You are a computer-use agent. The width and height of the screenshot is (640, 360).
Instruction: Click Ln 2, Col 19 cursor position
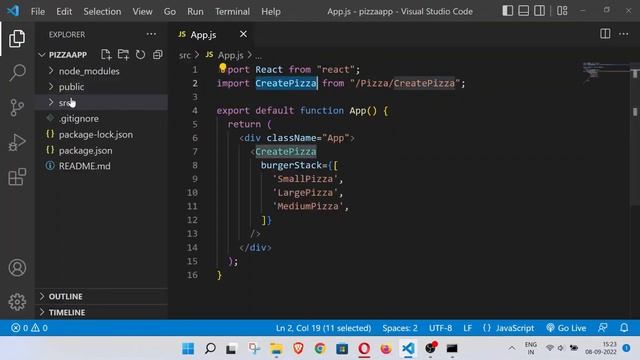click(x=323, y=328)
